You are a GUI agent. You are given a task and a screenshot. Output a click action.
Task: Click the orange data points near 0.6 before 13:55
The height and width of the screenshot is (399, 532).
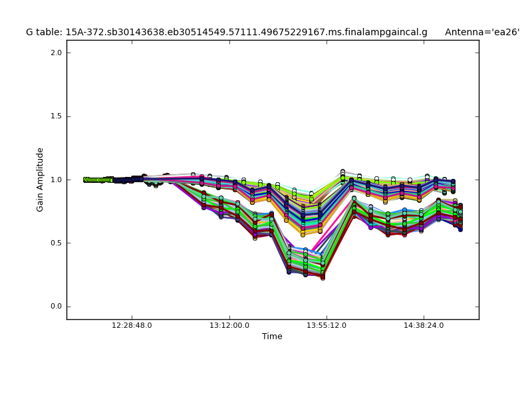pos(303,234)
